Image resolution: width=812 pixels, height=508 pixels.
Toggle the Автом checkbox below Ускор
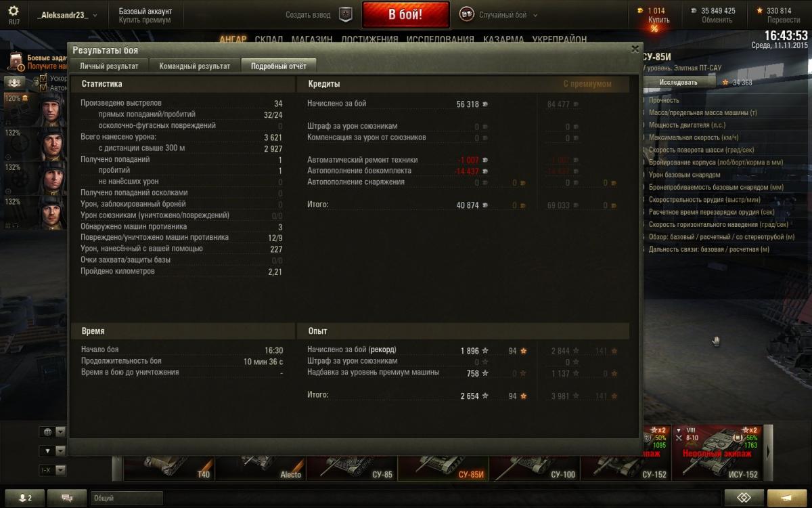[x=43, y=87]
